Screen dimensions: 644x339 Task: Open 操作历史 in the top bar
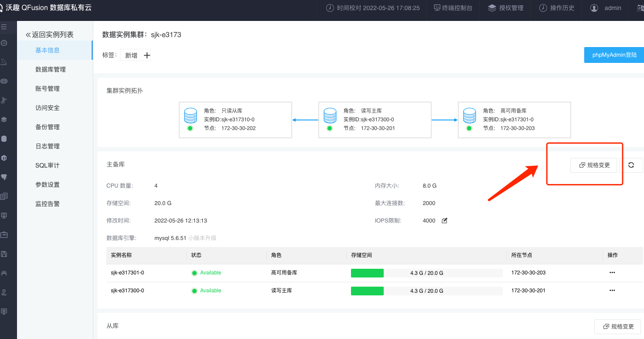click(x=557, y=8)
